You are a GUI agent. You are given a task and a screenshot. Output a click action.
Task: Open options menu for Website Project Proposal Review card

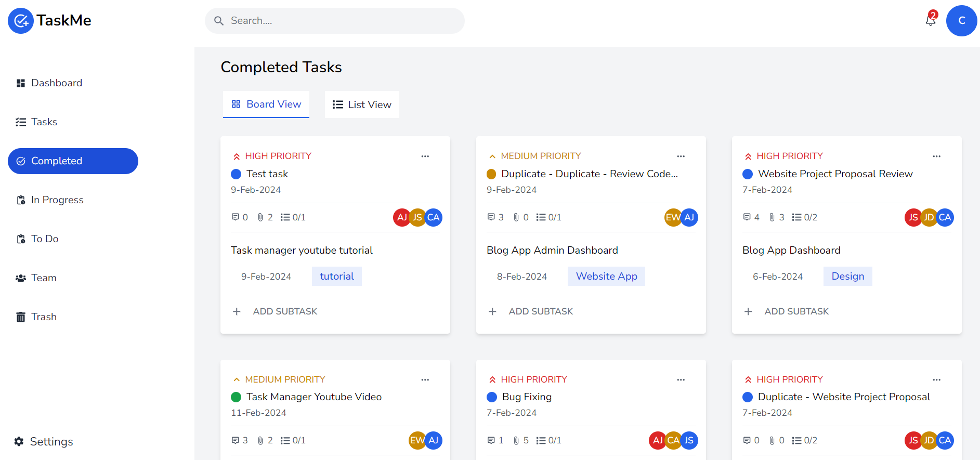click(937, 156)
